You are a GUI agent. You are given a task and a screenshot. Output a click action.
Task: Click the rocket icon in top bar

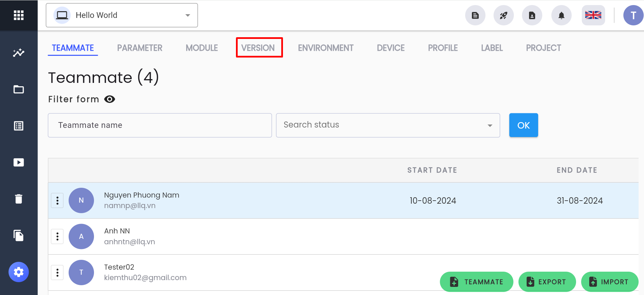pyautogui.click(x=504, y=15)
